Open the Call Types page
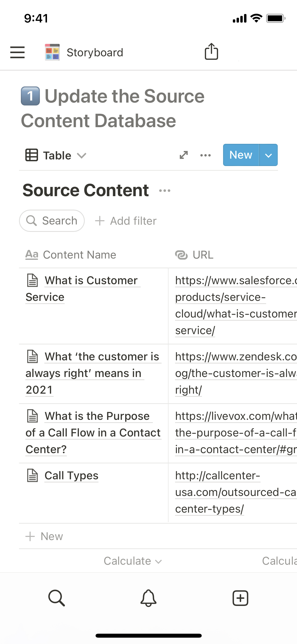The height and width of the screenshot is (644, 297). coord(71,476)
